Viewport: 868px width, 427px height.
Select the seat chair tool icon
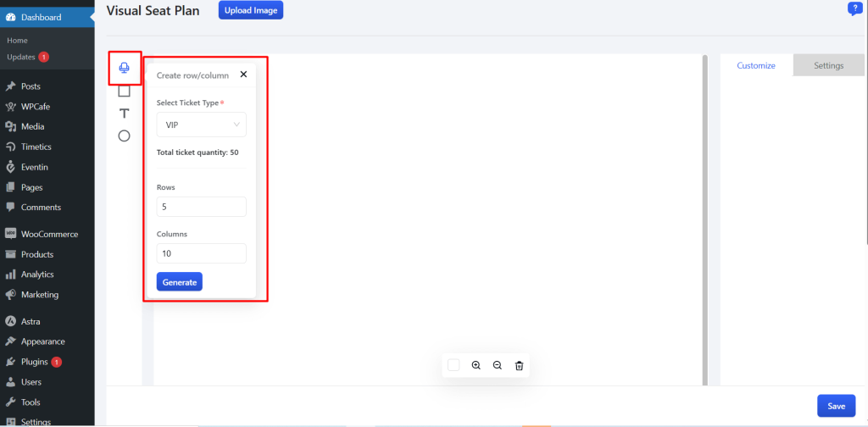[124, 68]
